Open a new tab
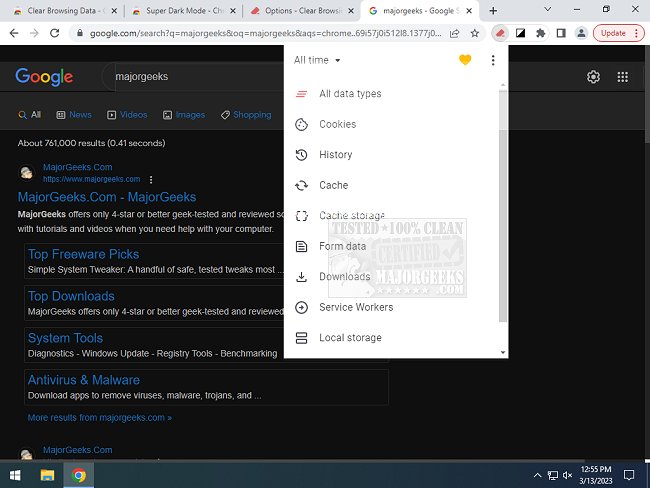Image resolution: width=650 pixels, height=488 pixels. (x=493, y=11)
